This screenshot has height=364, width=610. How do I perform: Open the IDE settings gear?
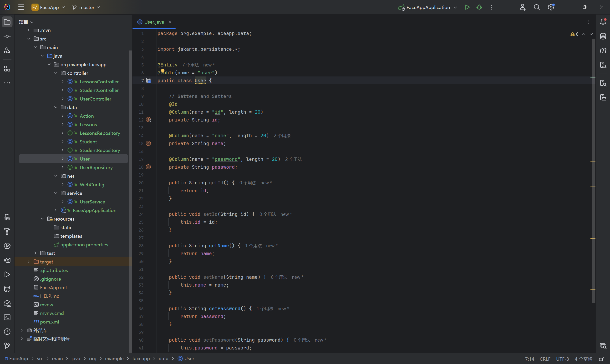(551, 7)
